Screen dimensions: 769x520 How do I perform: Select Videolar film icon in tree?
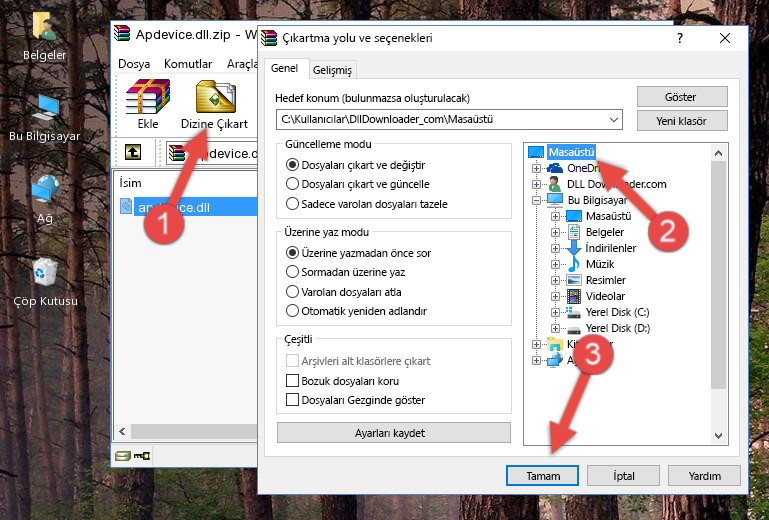pyautogui.click(x=573, y=296)
